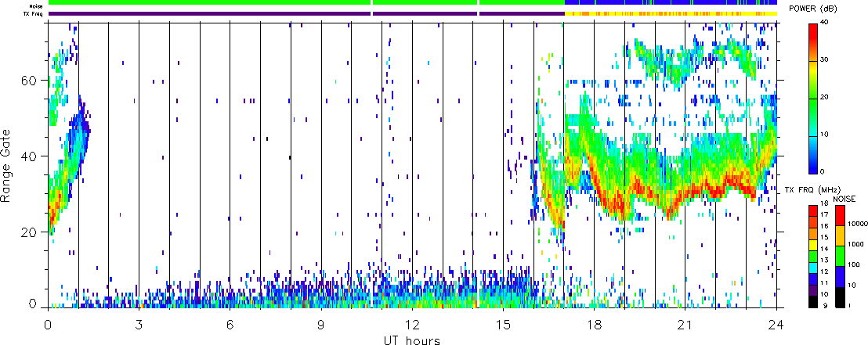This screenshot has height=345, width=868.
Task: Click the small "Noise" label at top left
Action: click(x=37, y=6)
